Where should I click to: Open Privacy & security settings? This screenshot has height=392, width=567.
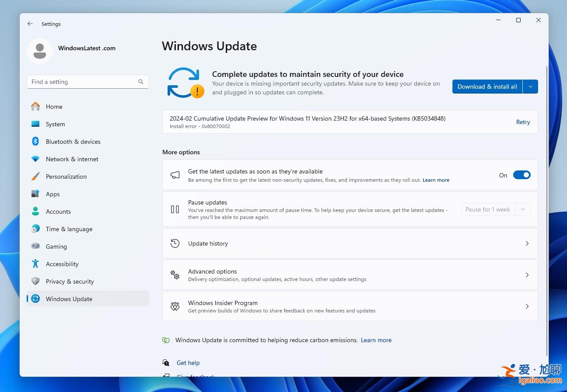[x=70, y=281]
